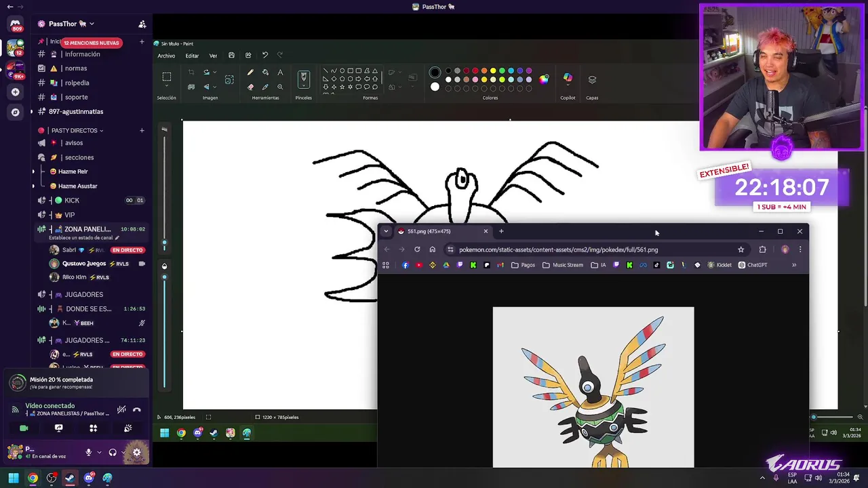Viewport: 868px width, 488px height.
Task: Click the Share icon in Paint
Action: 248,56
